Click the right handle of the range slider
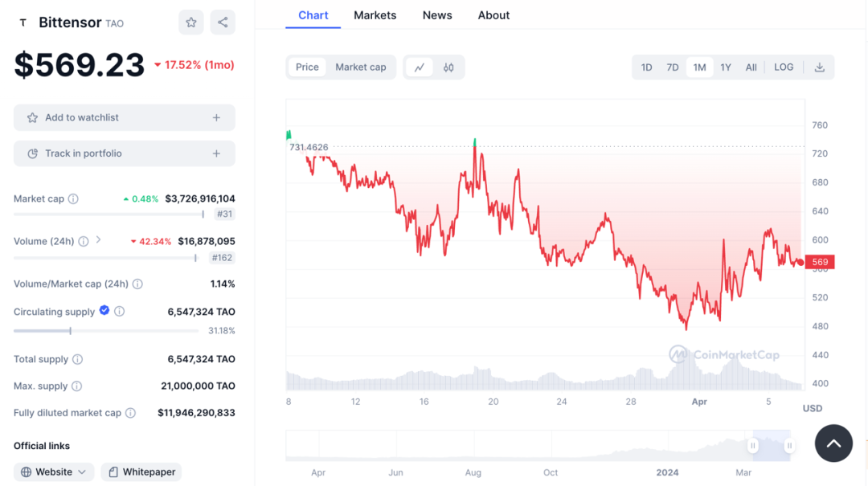 [x=790, y=445]
